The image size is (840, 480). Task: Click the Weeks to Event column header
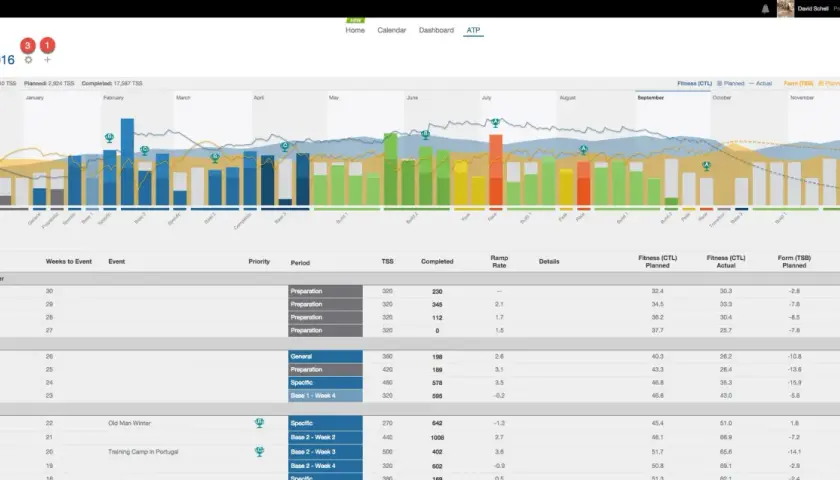pos(69,262)
